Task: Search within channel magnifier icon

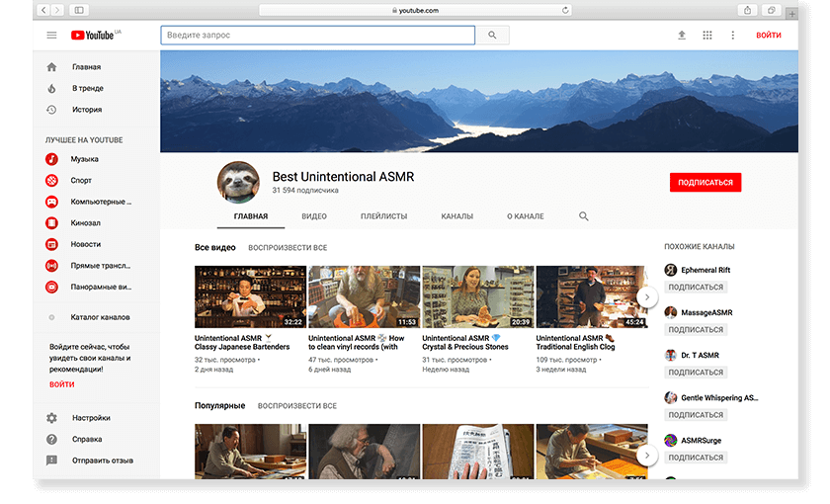Action: [584, 216]
